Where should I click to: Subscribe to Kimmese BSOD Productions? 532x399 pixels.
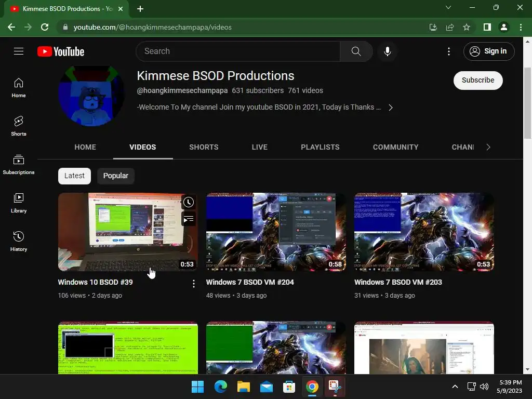point(478,81)
